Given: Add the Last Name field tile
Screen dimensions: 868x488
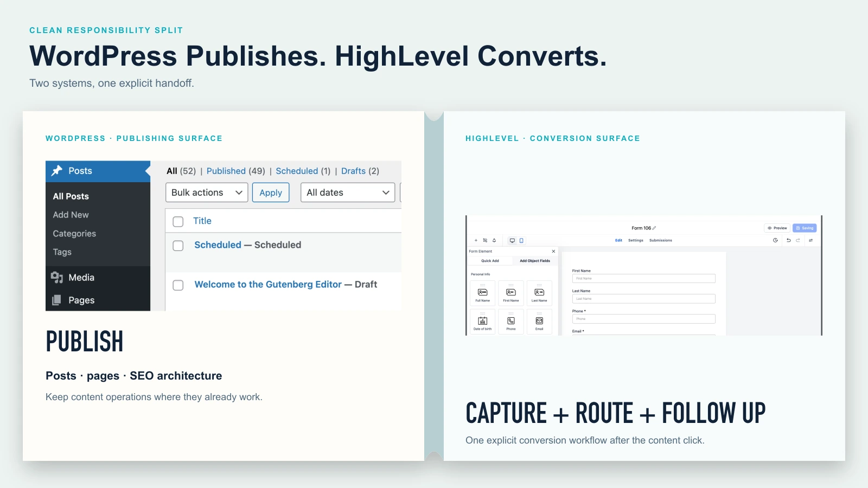Looking at the screenshot, I should click(x=539, y=293).
